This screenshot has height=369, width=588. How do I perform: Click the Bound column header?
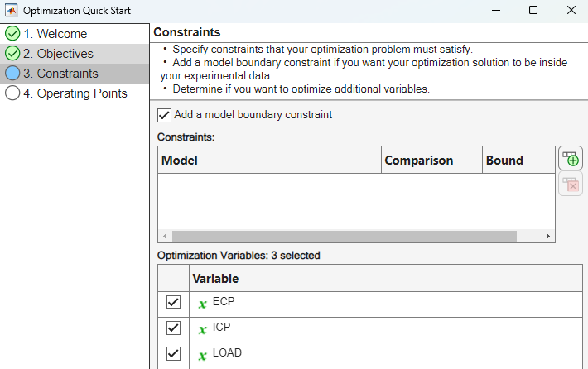tap(518, 160)
